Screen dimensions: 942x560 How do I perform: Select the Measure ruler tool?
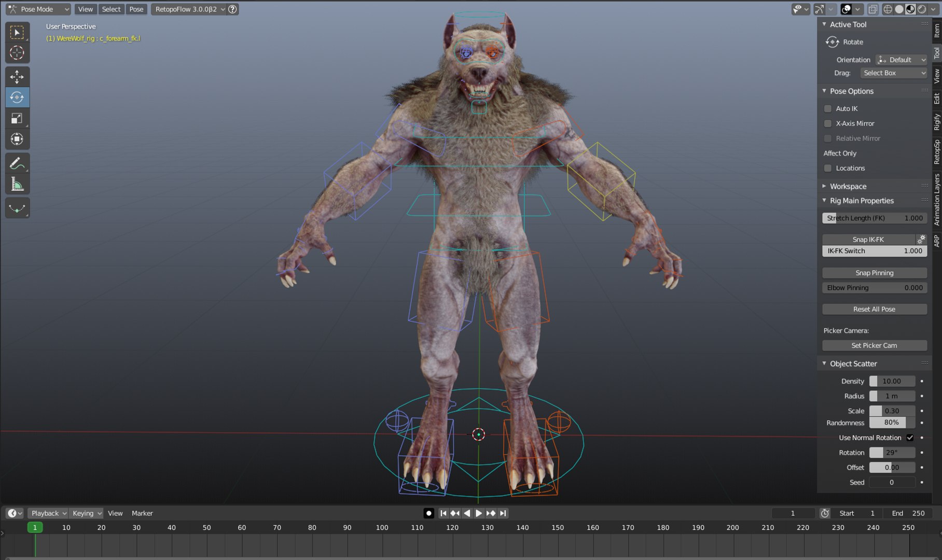point(17,184)
